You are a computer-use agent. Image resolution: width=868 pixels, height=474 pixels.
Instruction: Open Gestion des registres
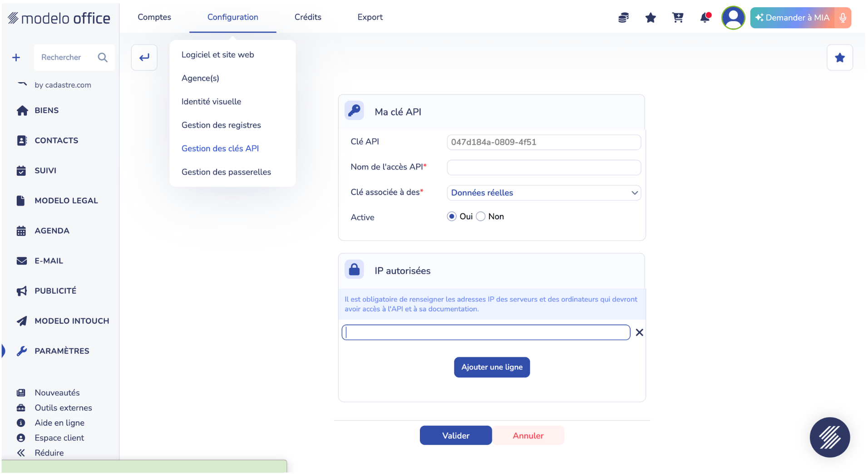tap(221, 125)
